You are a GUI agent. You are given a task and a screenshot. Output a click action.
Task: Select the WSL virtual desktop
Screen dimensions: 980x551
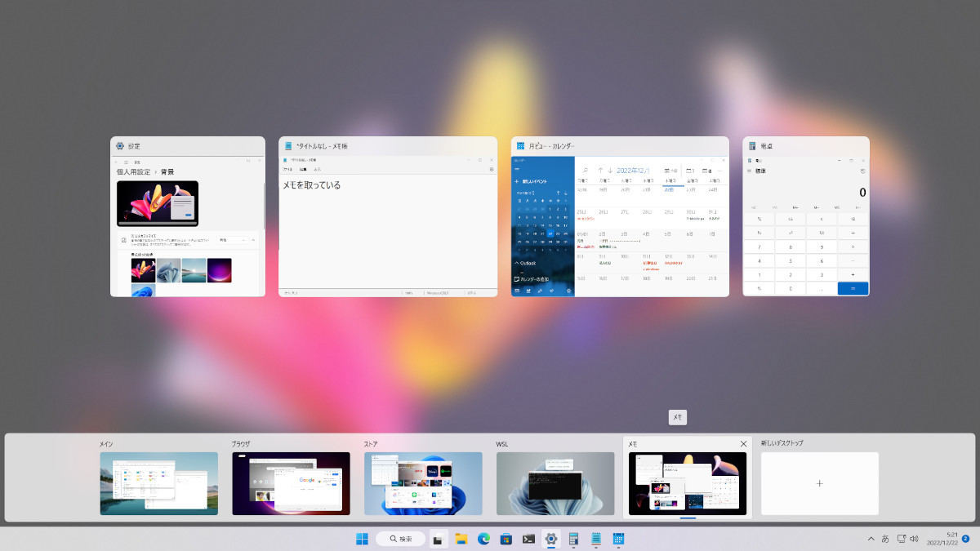pyautogui.click(x=555, y=483)
